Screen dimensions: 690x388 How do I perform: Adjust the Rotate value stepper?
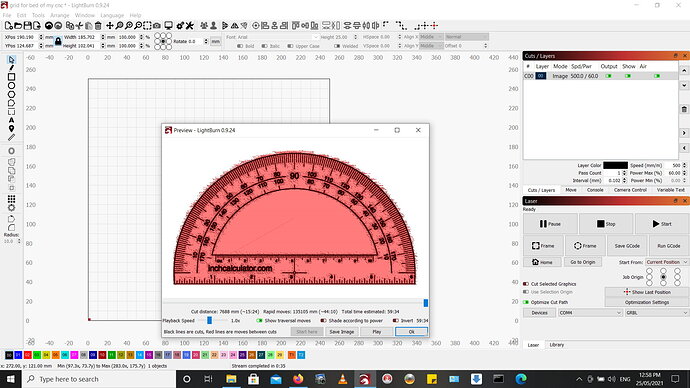tap(206, 41)
